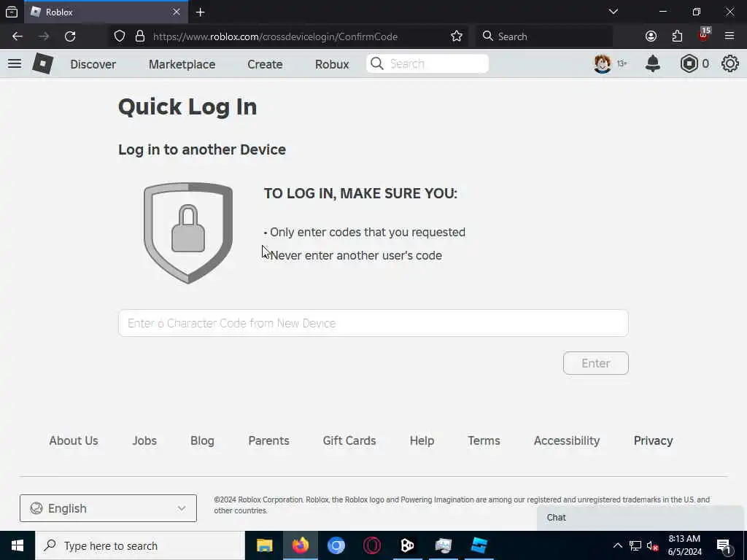Expand the Chat panel
The height and width of the screenshot is (560, 747).
(x=641, y=518)
